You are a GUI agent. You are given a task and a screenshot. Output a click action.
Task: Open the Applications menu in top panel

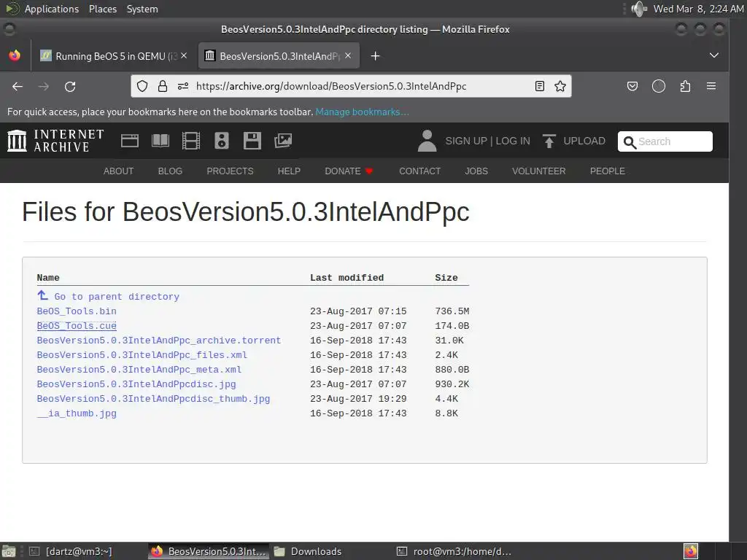coord(52,9)
